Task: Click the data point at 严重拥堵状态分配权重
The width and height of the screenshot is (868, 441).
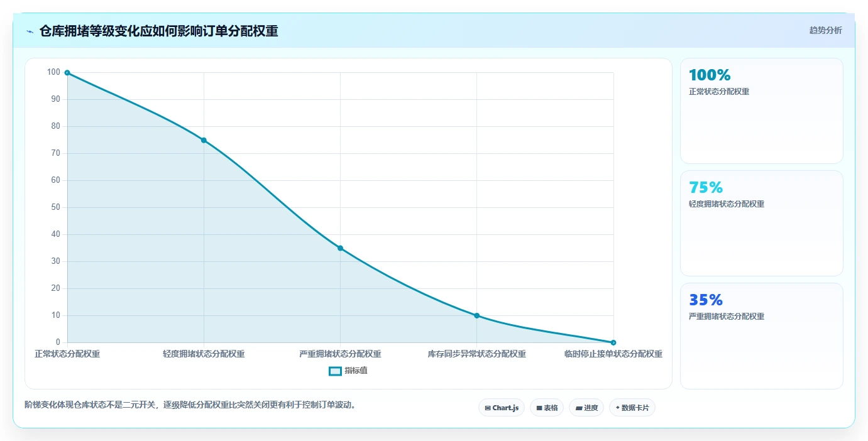Action: [x=340, y=248]
